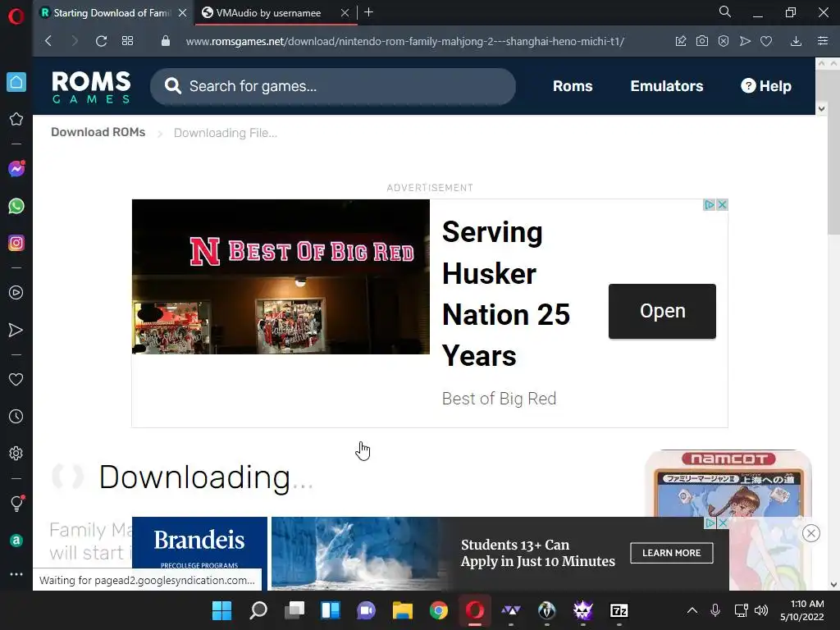Screen dimensions: 840x630
Task: Close the Starting Download tab
Action: pos(183,13)
